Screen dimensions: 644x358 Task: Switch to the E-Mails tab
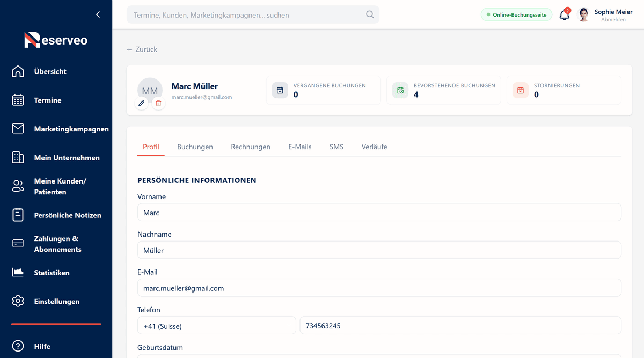coord(300,147)
